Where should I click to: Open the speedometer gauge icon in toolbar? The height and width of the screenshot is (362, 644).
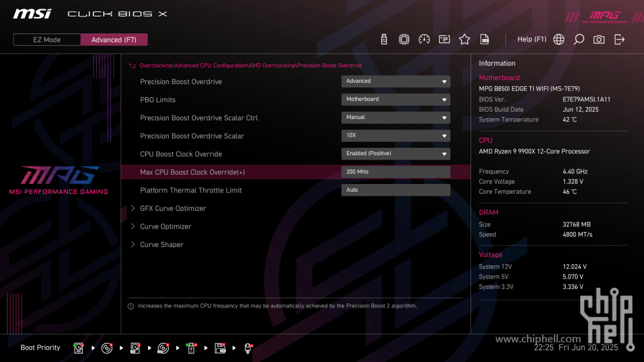[x=424, y=39]
